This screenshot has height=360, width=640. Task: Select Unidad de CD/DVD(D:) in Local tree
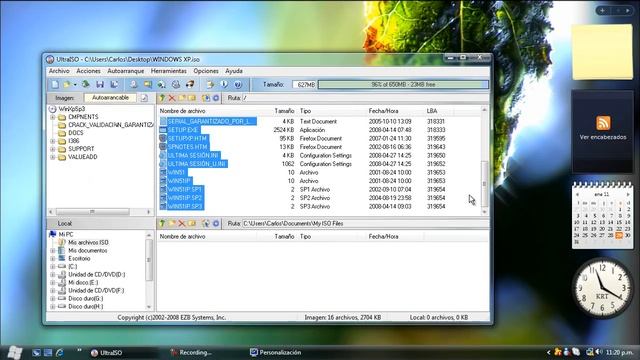click(x=97, y=275)
